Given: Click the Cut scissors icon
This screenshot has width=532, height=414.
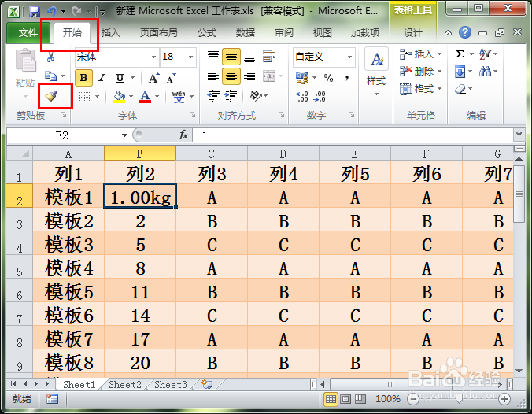Looking at the screenshot, I should pos(51,57).
